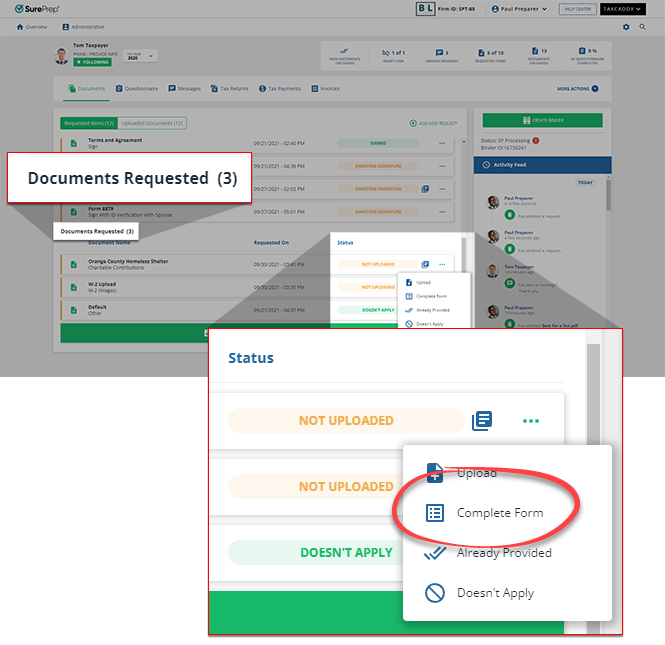Screen dimensions: 665x645
Task: Click the Orange County Homeless Shelter name
Action: (128, 262)
